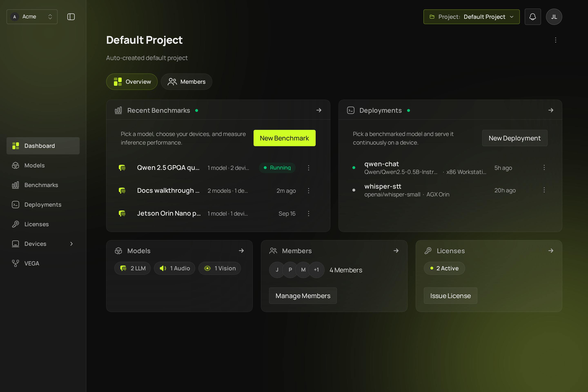Click the chat icon beside Qwen 2.5 GPQA
588x392 pixels.
click(122, 168)
